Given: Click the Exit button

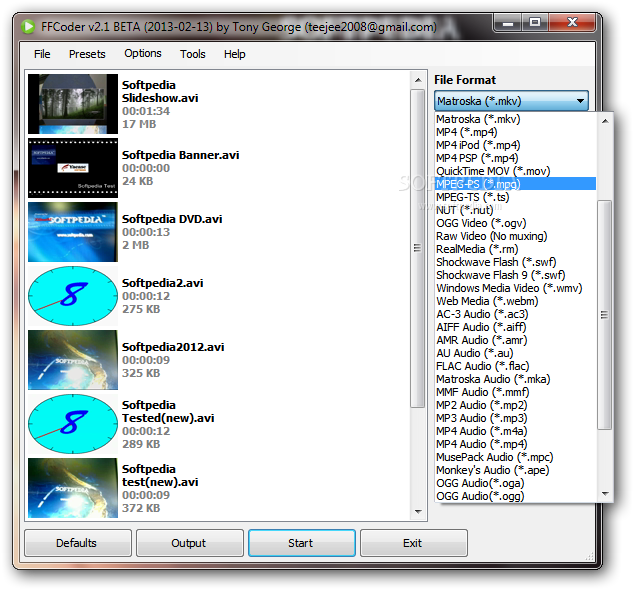Looking at the screenshot, I should pyautogui.click(x=414, y=543).
